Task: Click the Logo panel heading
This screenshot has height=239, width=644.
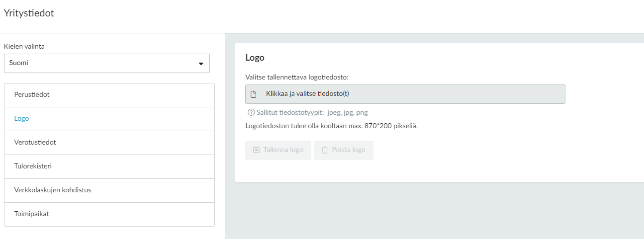Action: pos(255,58)
